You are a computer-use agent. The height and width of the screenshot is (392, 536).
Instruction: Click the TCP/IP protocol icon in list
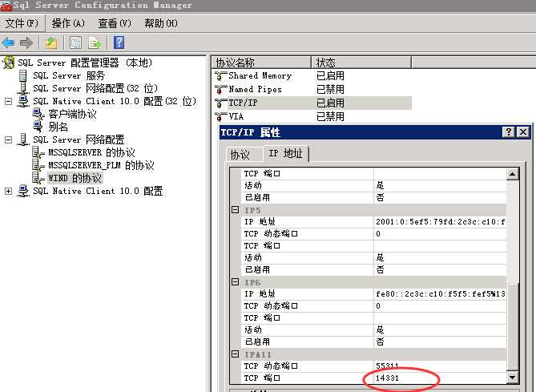[x=221, y=103]
